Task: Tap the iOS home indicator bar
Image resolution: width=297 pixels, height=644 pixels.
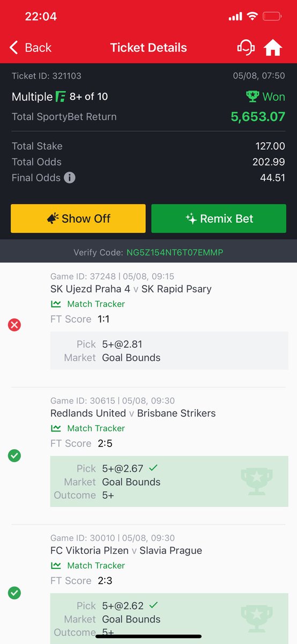Action: [x=148, y=636]
